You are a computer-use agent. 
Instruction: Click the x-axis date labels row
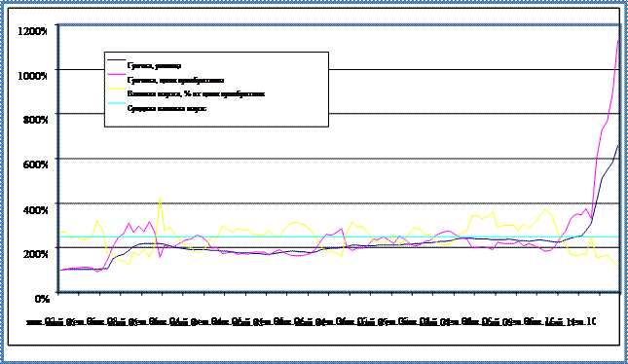311,321
